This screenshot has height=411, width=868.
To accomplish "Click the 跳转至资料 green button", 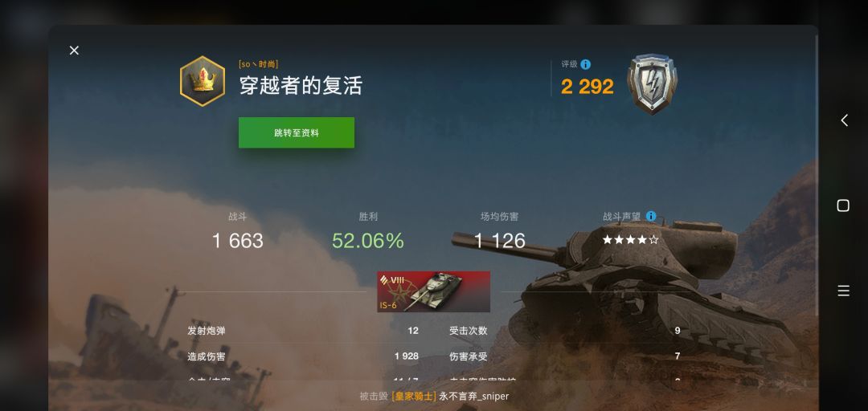I will coord(296,132).
